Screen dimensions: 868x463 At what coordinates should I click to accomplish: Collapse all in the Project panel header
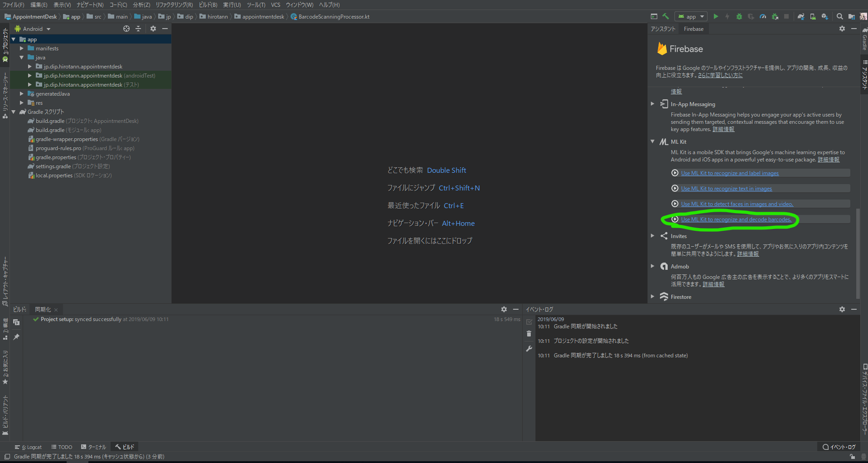click(138, 29)
